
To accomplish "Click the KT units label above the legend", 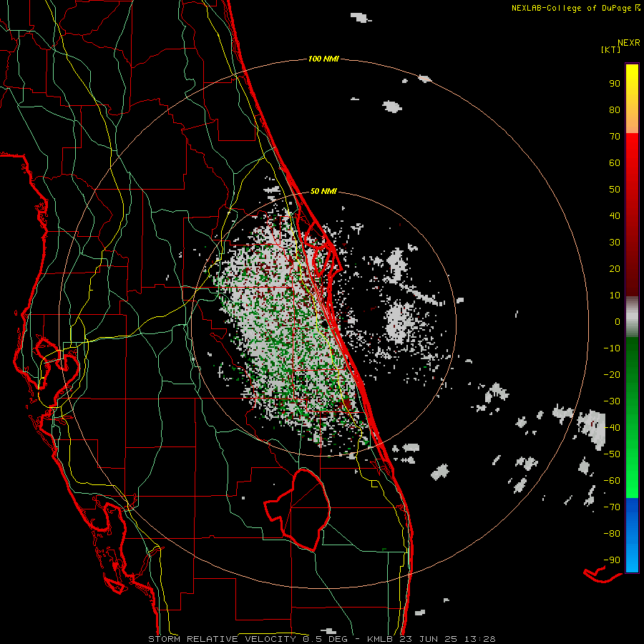I will tap(610, 49).
